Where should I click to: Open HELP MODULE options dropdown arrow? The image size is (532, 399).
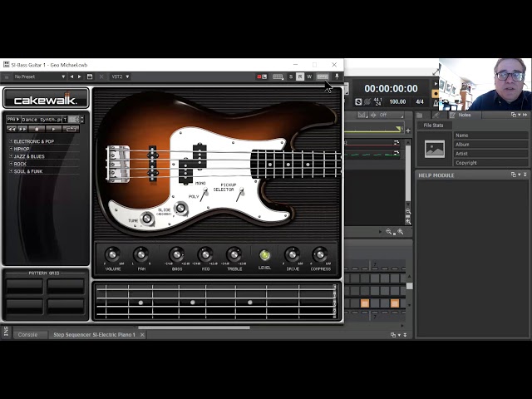click(520, 175)
